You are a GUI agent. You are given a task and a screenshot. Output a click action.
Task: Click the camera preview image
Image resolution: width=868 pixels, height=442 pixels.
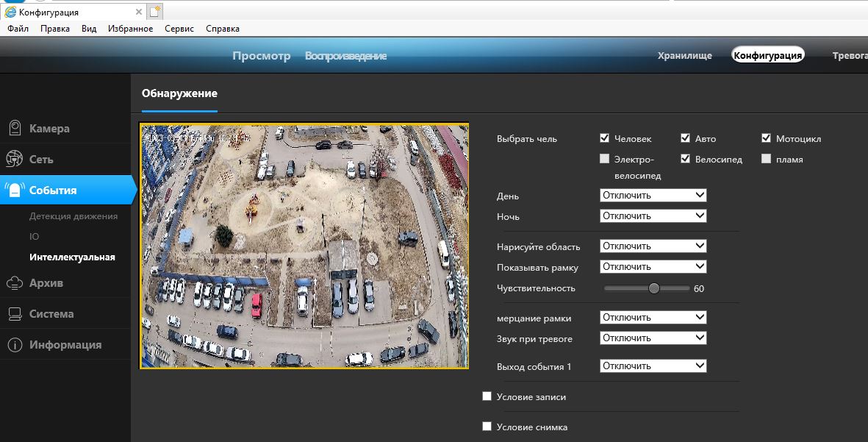(304, 246)
